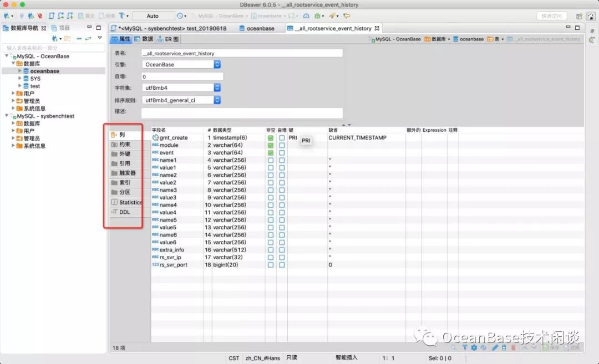Click the column duplicate icon at bottom right
This screenshot has width=599, height=364.
click(504, 347)
